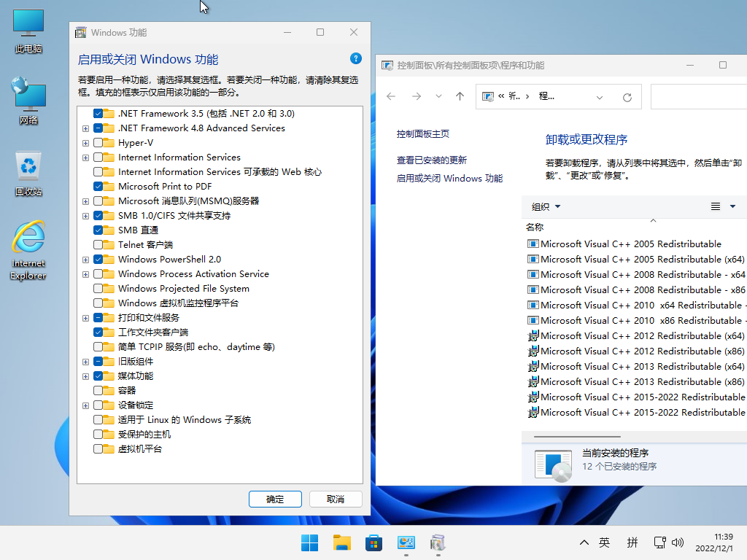This screenshot has width=747, height=560.
Task: Enable the Windows Subsystem for Linux checkbox
Action: (x=98, y=420)
